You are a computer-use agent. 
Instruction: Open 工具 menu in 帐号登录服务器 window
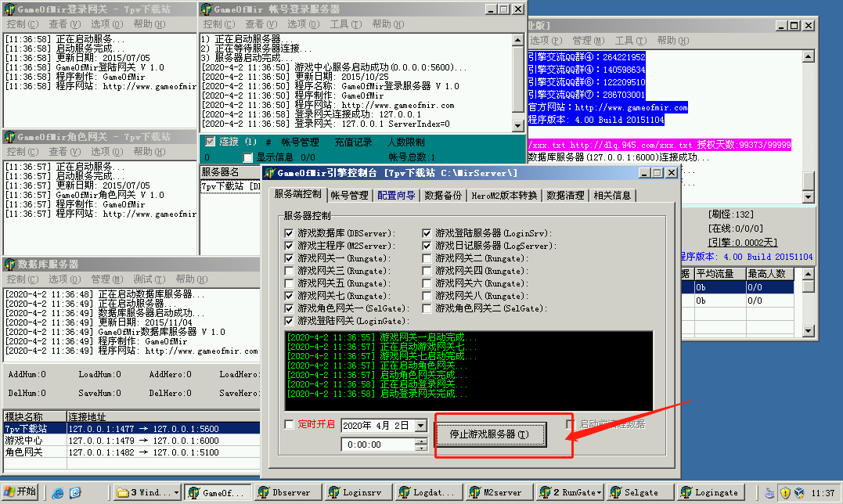pos(346,24)
